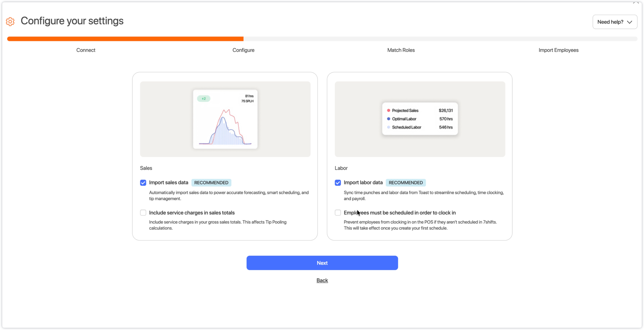644x330 pixels.
Task: Click the Back link
Action: coord(322,280)
